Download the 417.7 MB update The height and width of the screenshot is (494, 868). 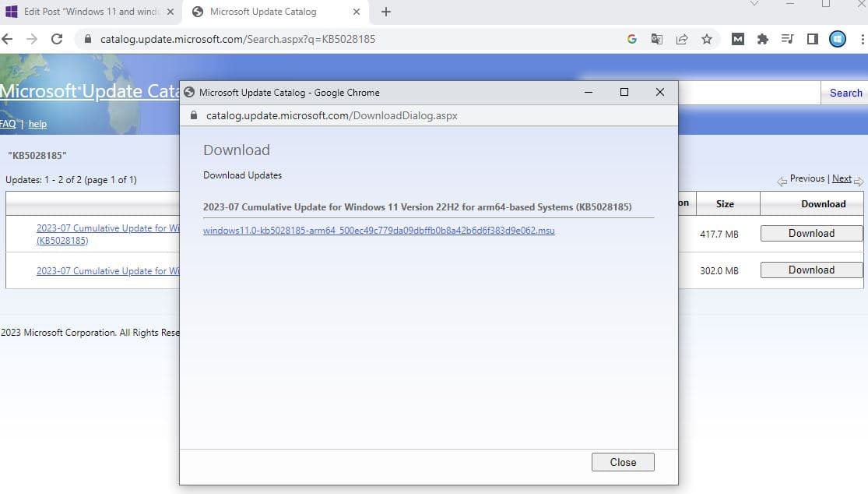pos(811,233)
